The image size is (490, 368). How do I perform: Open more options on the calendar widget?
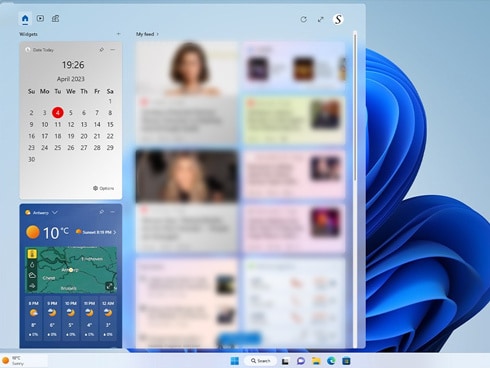point(113,50)
